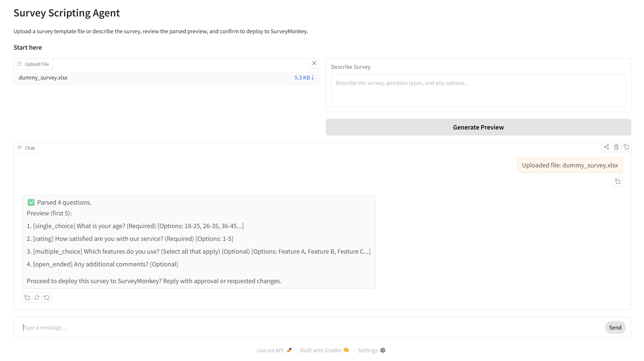Click the dummy_survey.xlsx file name
This screenshot has height=361, width=644.
pos(43,78)
